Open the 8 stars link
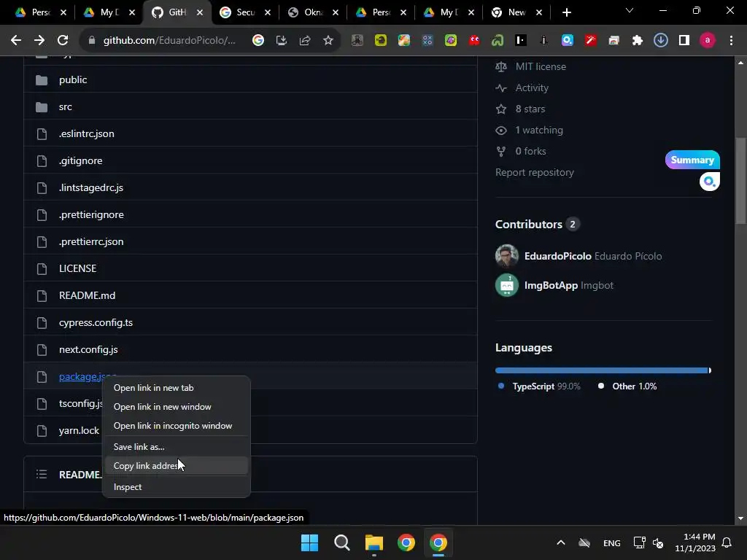 pyautogui.click(x=530, y=109)
